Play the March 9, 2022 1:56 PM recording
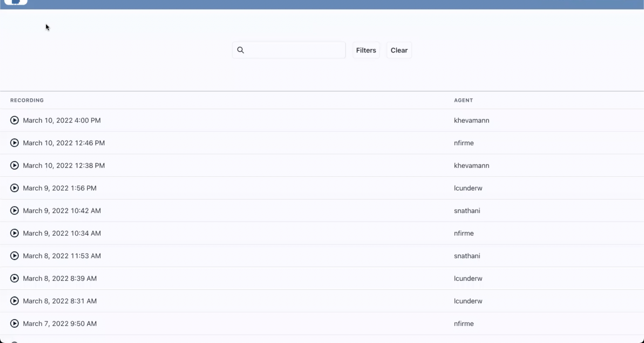Image resolution: width=644 pixels, height=343 pixels. (14, 188)
